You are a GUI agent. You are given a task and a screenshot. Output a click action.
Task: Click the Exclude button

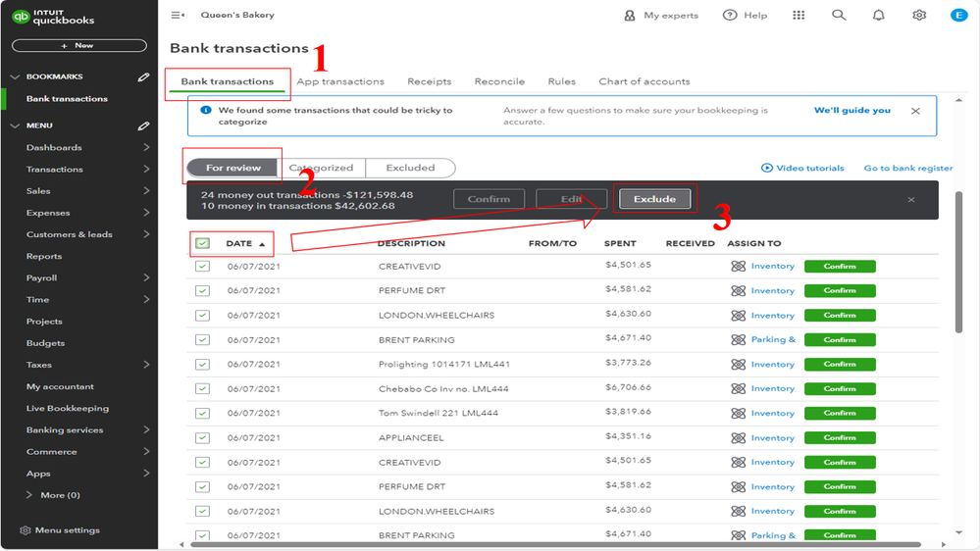[x=654, y=199]
